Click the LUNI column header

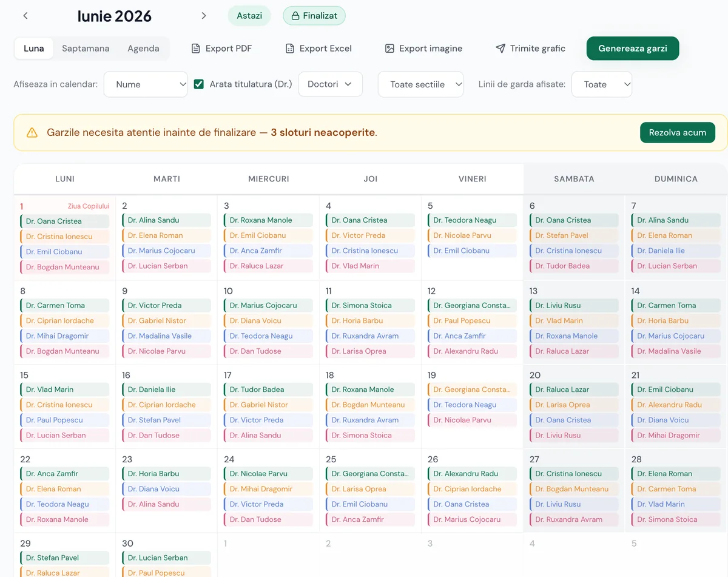pos(65,179)
